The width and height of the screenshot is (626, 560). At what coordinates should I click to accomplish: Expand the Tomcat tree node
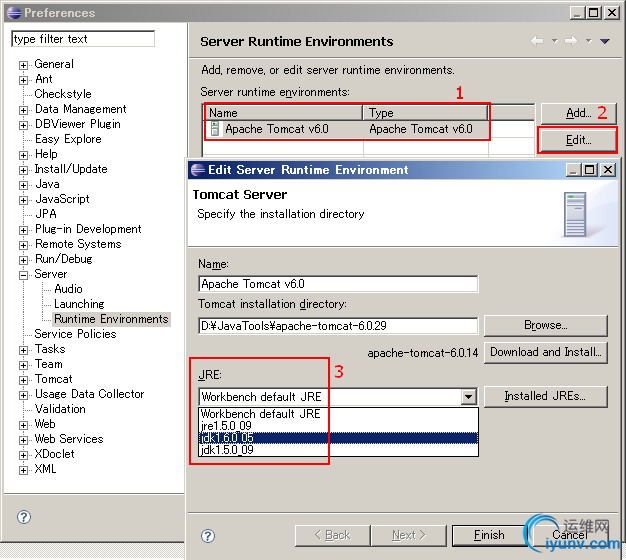[x=24, y=380]
